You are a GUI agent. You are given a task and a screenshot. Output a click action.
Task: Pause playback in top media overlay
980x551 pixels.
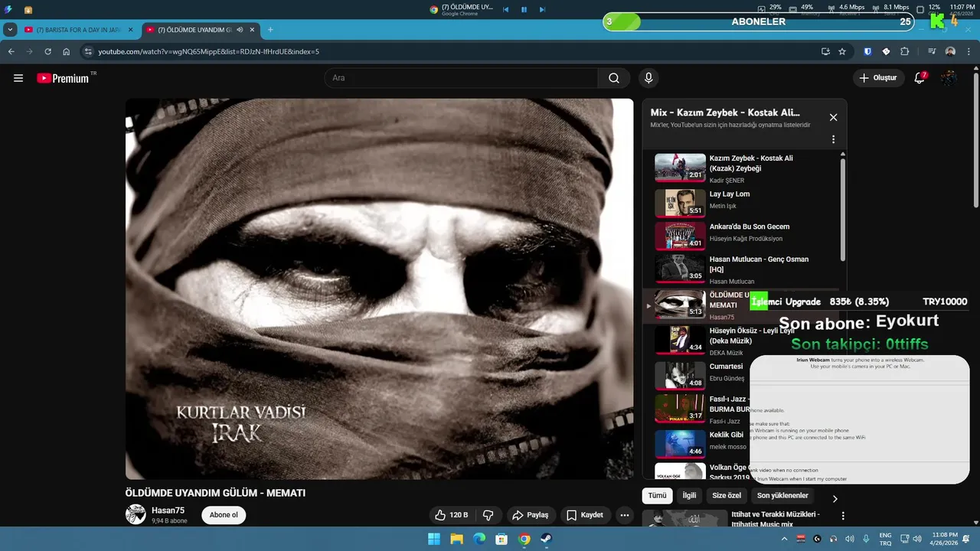click(524, 9)
